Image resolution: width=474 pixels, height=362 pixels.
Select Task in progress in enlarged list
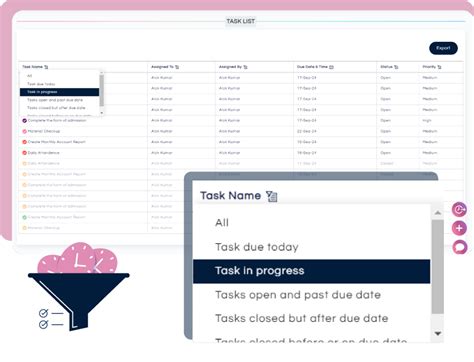(312, 271)
